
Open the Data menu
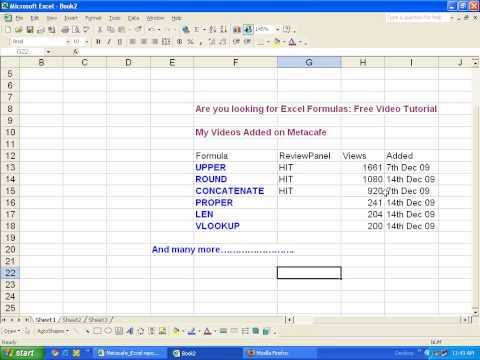coord(133,18)
